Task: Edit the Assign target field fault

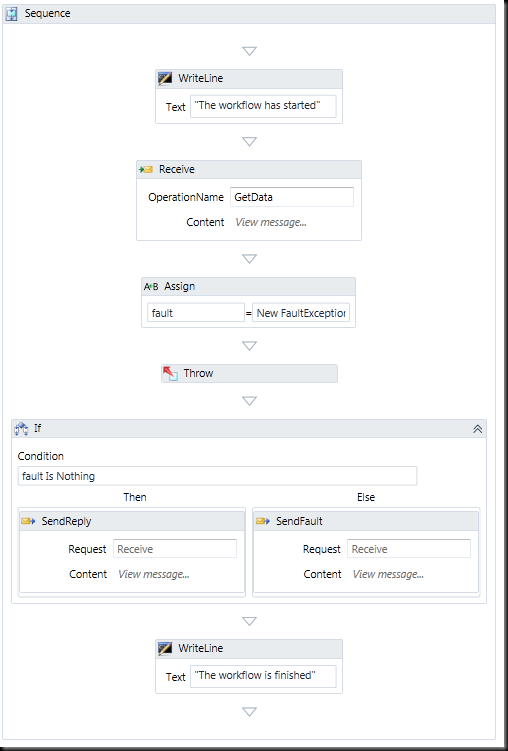Action: pyautogui.click(x=196, y=313)
